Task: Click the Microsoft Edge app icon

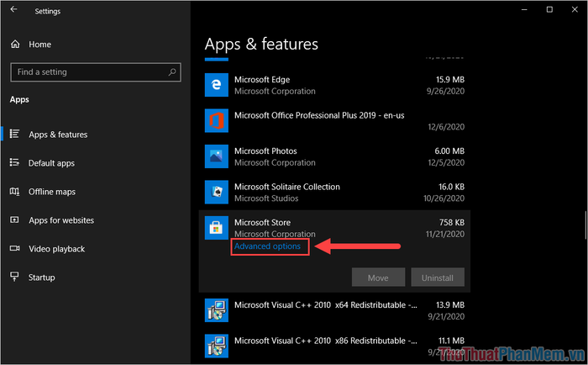Action: 217,85
